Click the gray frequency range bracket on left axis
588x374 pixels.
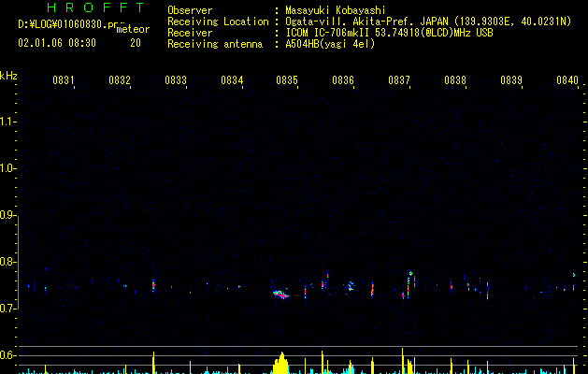(19, 262)
